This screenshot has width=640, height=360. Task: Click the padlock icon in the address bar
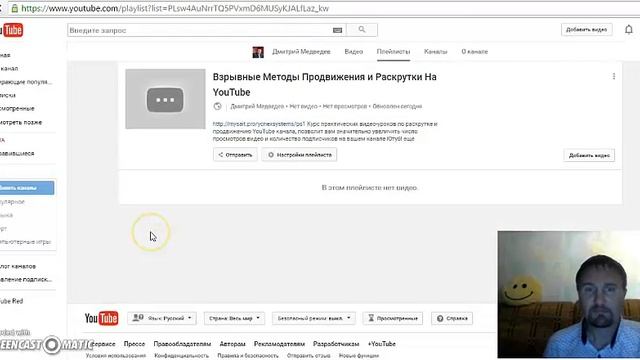(15, 8)
